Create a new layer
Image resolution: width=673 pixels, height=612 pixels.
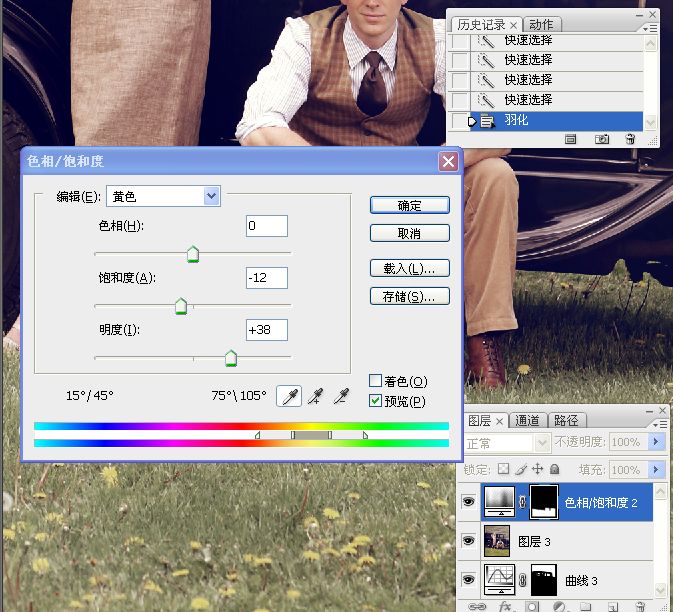point(612,607)
